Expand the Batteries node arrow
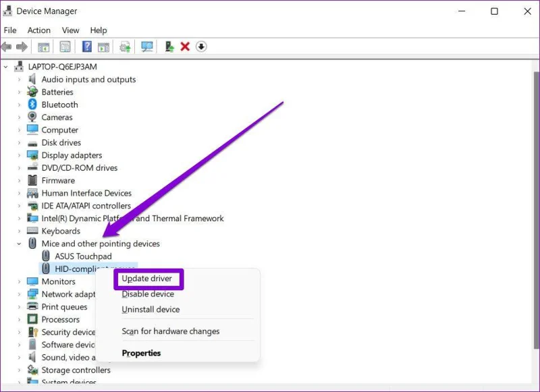 pos(20,92)
